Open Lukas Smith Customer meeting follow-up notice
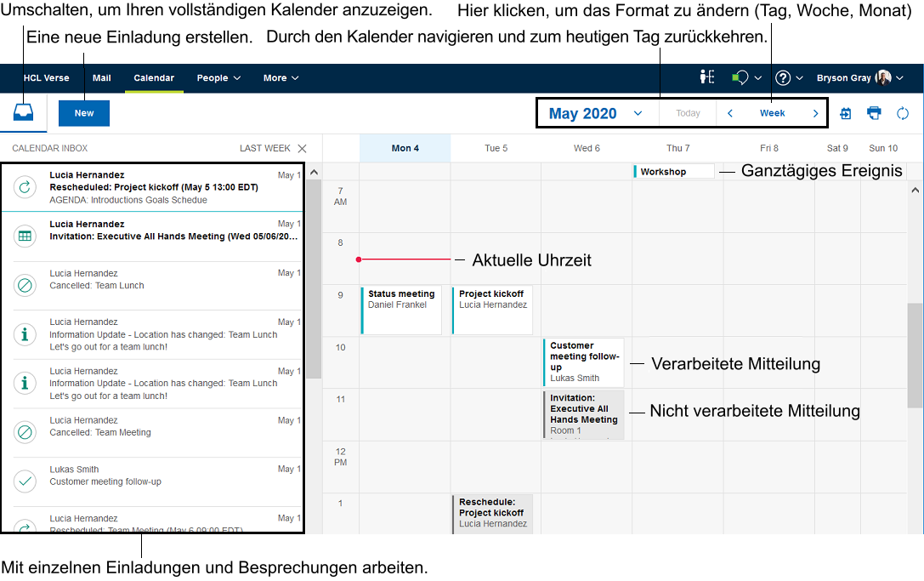Screen dimensions: 924x581 [153, 481]
